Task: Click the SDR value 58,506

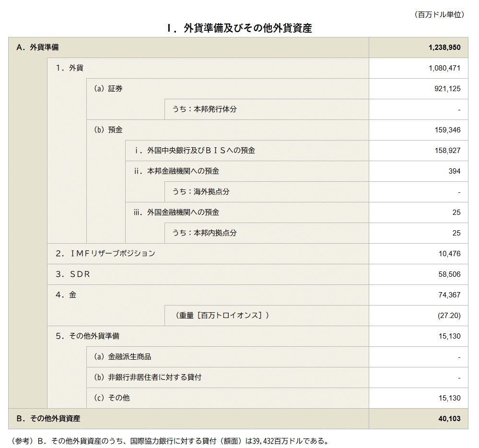Action: [x=448, y=274]
